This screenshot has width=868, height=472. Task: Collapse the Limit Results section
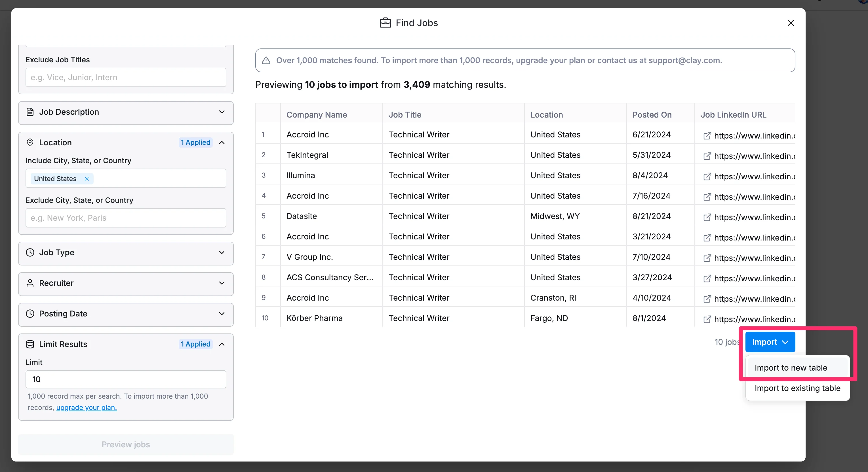coord(222,344)
